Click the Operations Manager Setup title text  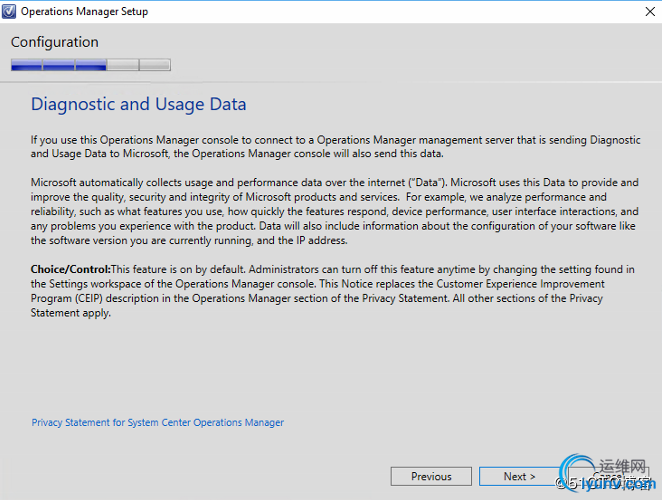coord(84,11)
